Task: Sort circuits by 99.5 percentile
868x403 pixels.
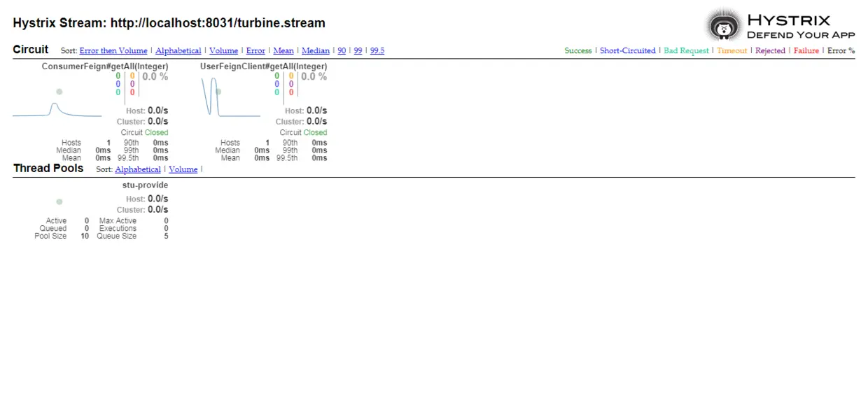Action: pos(377,51)
